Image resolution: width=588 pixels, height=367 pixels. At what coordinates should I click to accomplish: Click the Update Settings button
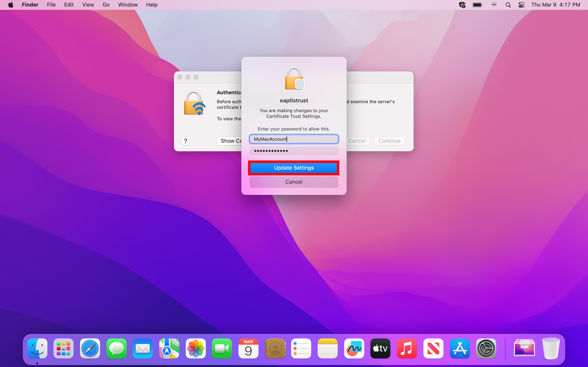pos(294,167)
